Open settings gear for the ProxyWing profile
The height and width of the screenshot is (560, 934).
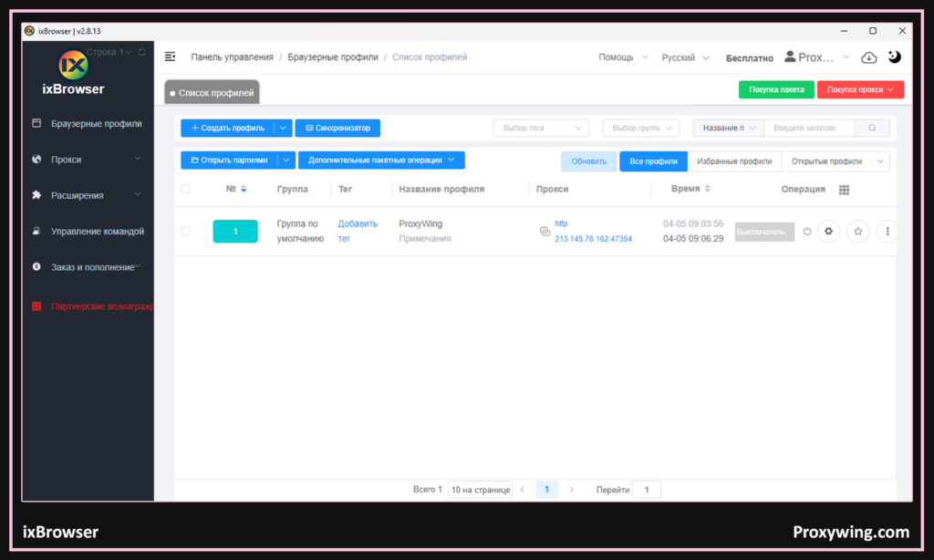pyautogui.click(x=828, y=232)
